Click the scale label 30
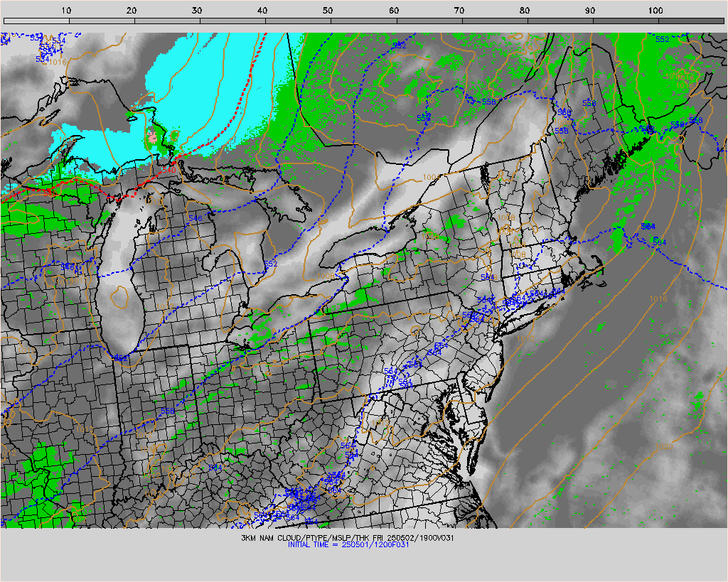This screenshot has width=728, height=582. (197, 10)
